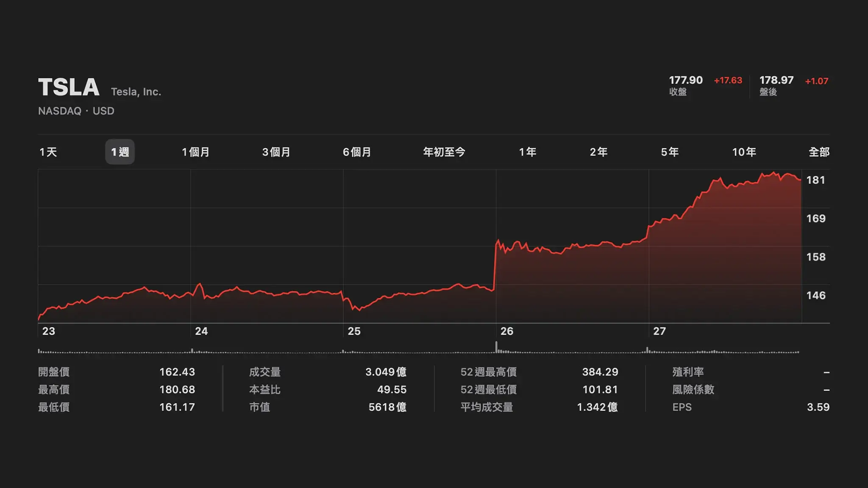Click the 最高價 label
Viewport: 868px width, 488px height.
[54, 390]
